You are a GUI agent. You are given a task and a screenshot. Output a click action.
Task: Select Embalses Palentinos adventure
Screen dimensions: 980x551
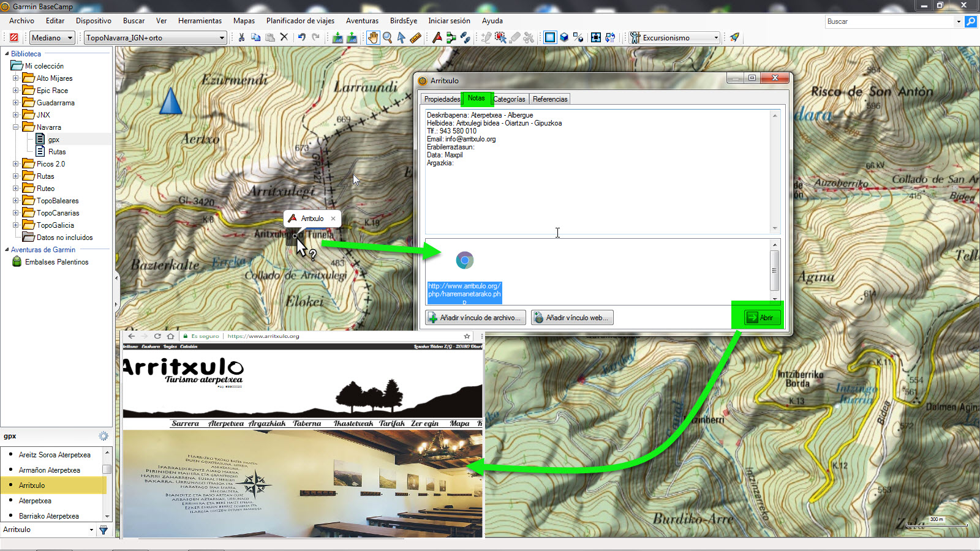coord(56,262)
